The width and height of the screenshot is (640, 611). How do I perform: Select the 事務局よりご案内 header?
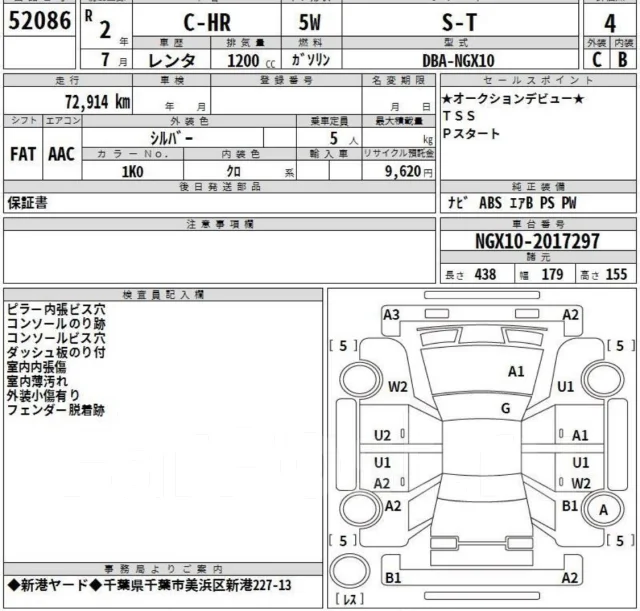coord(163,569)
